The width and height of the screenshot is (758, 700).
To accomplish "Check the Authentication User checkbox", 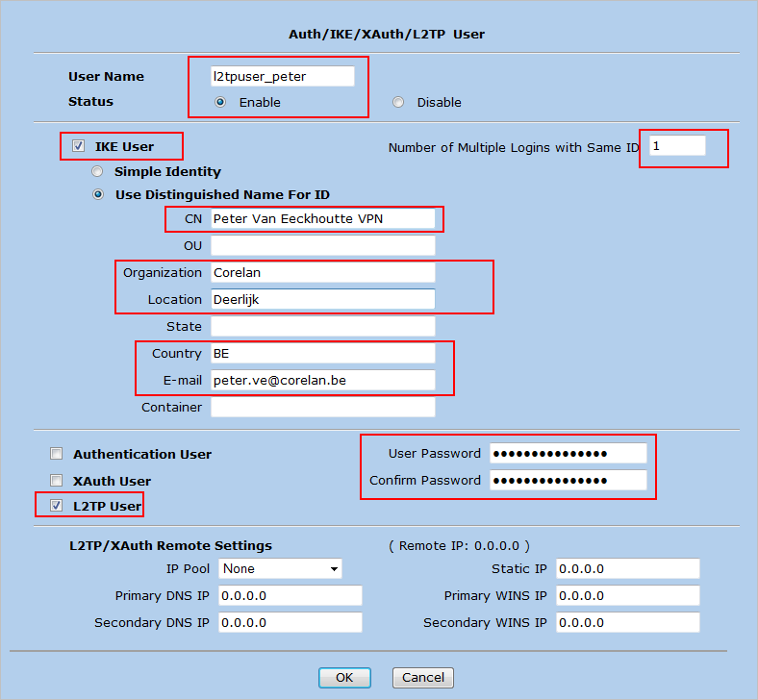I will 57,454.
